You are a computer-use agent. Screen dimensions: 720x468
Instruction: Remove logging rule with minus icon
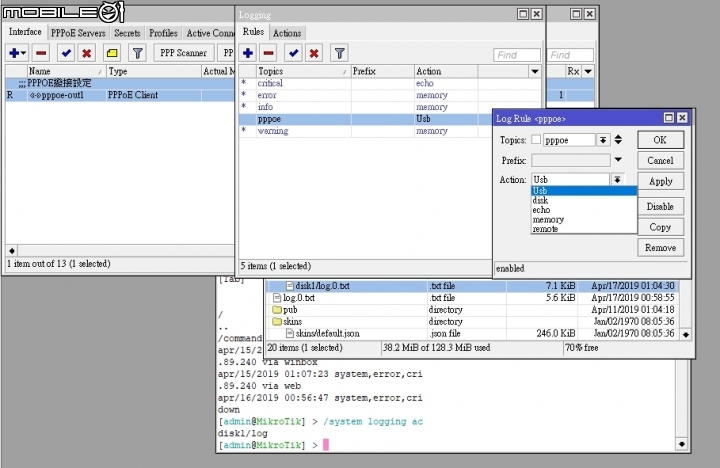tap(269, 53)
